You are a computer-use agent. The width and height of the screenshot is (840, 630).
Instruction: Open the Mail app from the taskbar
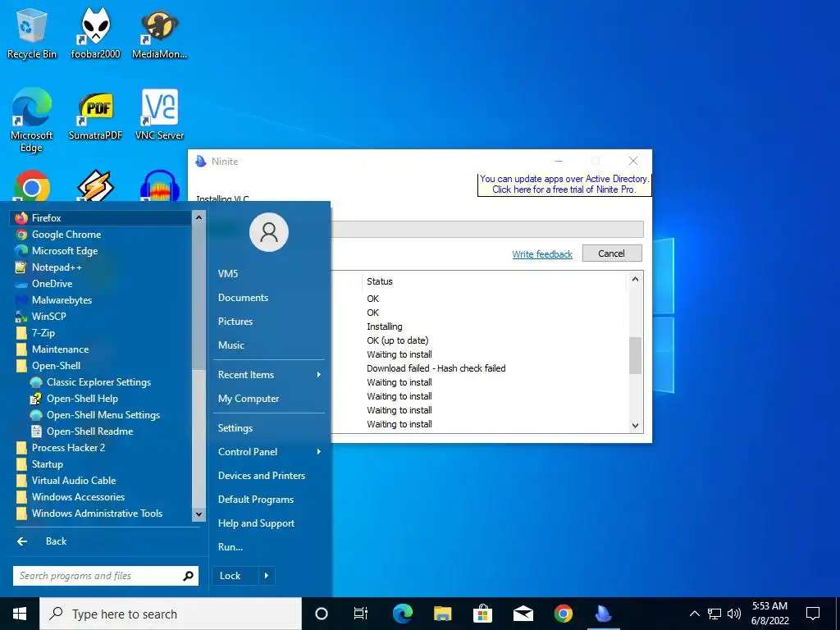tap(523, 614)
